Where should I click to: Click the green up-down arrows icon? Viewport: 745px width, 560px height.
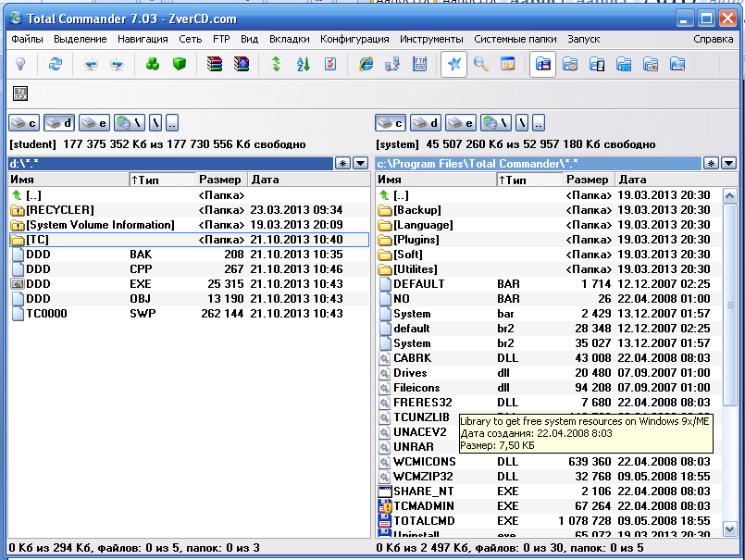point(276,64)
